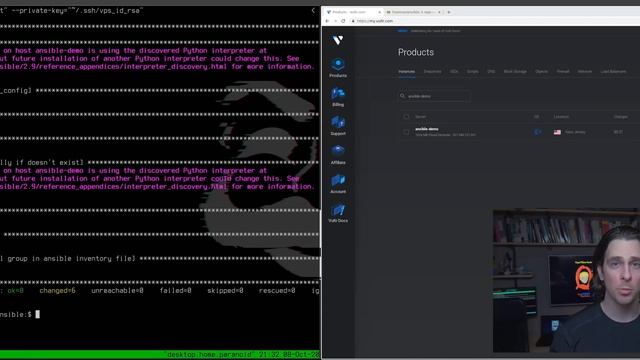This screenshot has height=360, width=640.
Task: Click the Products page heading
Action: point(416,52)
